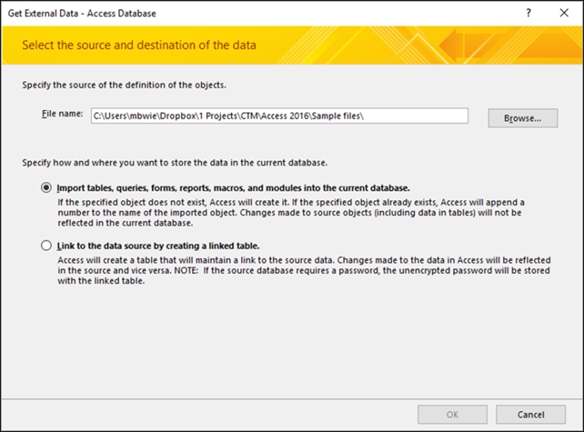Click the orange arrow graphic in the banner

point(451,45)
